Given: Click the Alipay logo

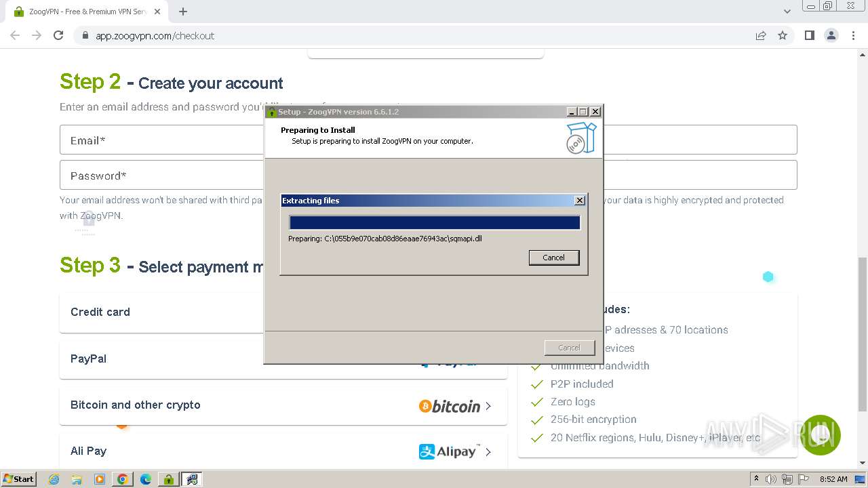Looking at the screenshot, I should 450,451.
